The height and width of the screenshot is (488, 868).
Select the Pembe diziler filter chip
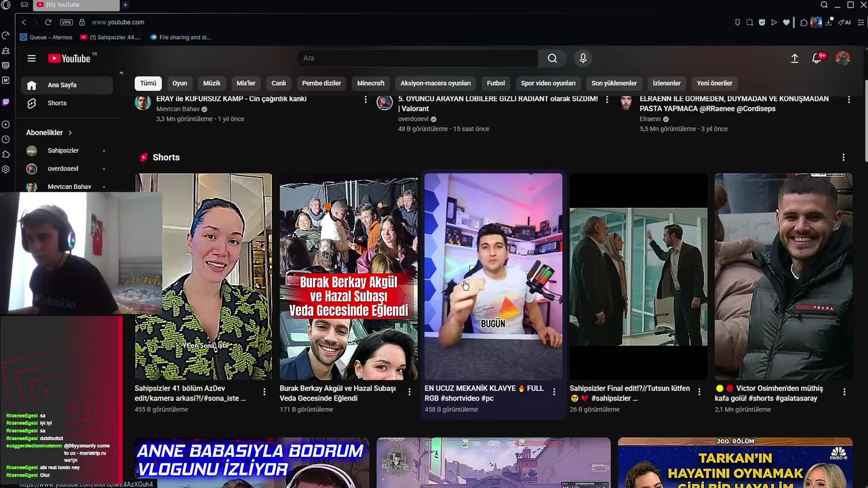[321, 83]
